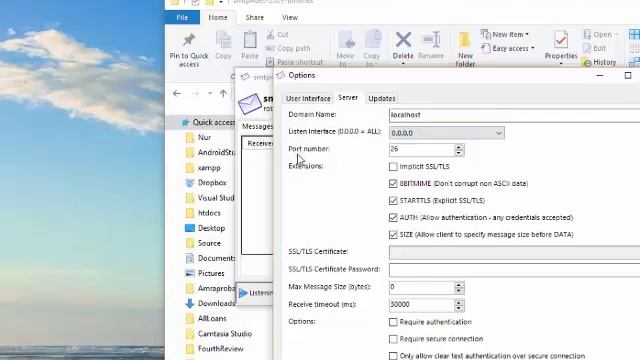Click the Properties ribbon icon
The image size is (640, 360).
[561, 40]
